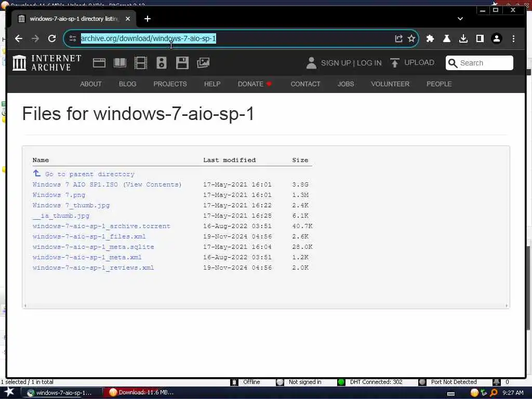Image resolution: width=532 pixels, height=399 pixels.
Task: Switch to windows-7-aio-sp-1 taskbar button
Action: pos(61,393)
